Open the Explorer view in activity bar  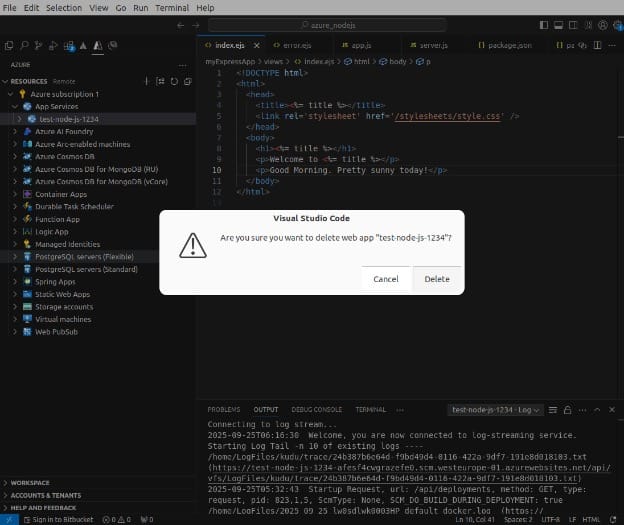[x=9, y=46]
